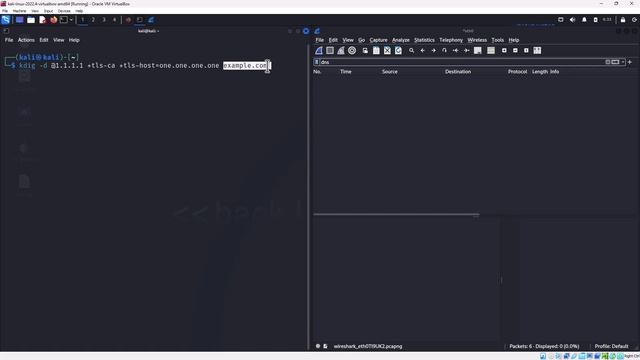Open the Wireshark Help menu

point(513,40)
